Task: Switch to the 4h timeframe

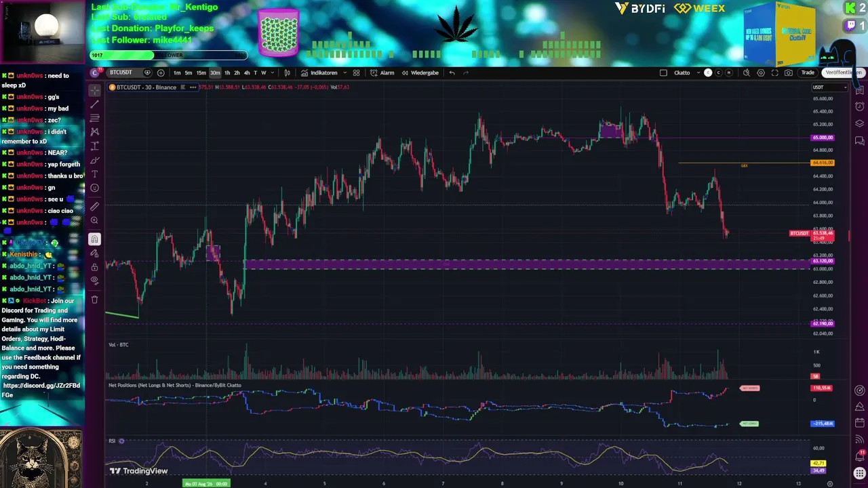Action: pyautogui.click(x=246, y=73)
